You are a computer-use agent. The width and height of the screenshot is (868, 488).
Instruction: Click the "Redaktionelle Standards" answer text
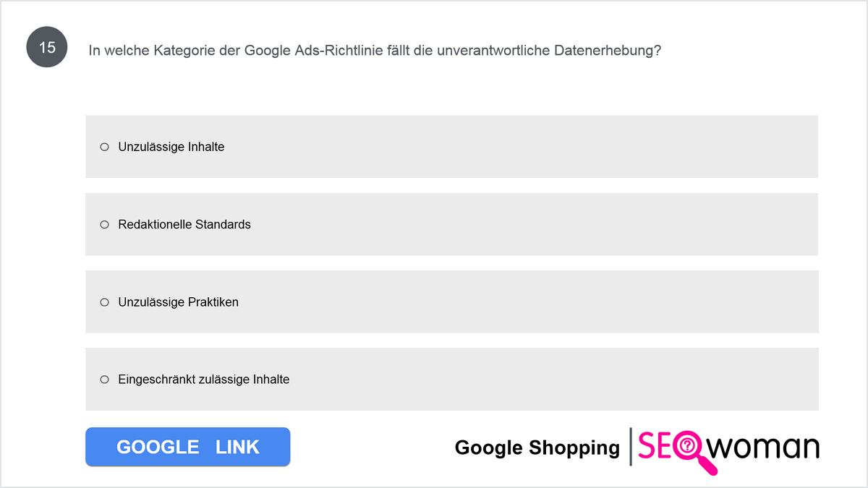[184, 224]
